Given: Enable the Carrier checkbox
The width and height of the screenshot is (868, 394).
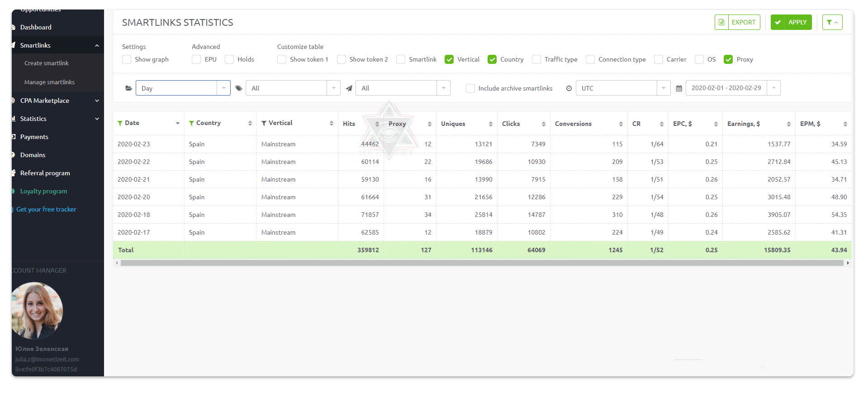Looking at the screenshot, I should (x=659, y=59).
